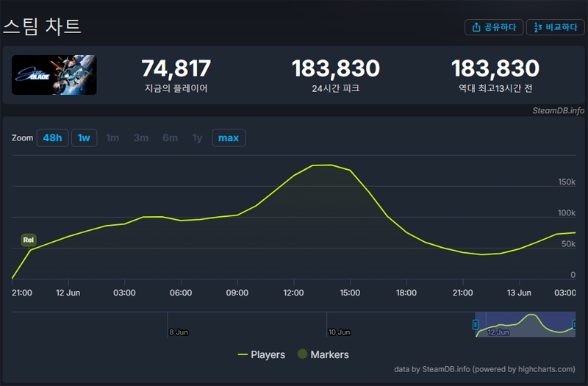Screen dimensions: 588x386
Task: Set zoom range to 1m
Action: [x=112, y=137]
